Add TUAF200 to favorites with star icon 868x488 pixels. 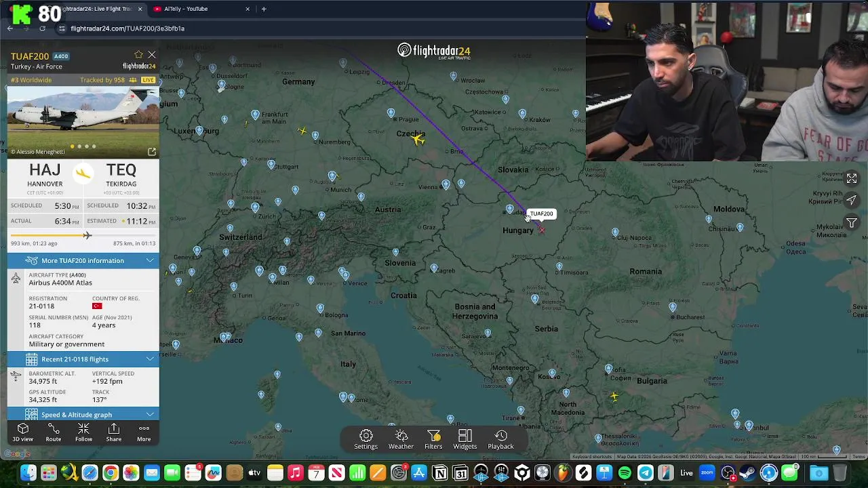click(138, 55)
